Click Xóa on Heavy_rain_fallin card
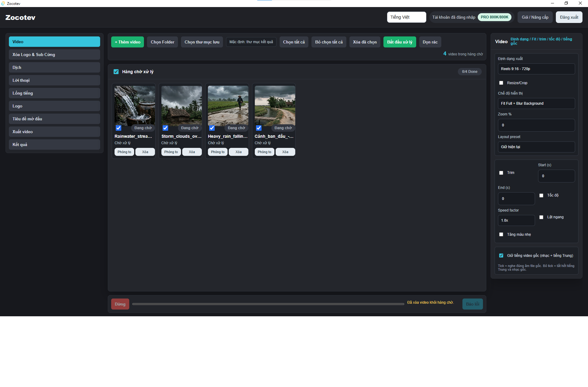Image resolution: width=588 pixels, height=387 pixels. point(239,152)
